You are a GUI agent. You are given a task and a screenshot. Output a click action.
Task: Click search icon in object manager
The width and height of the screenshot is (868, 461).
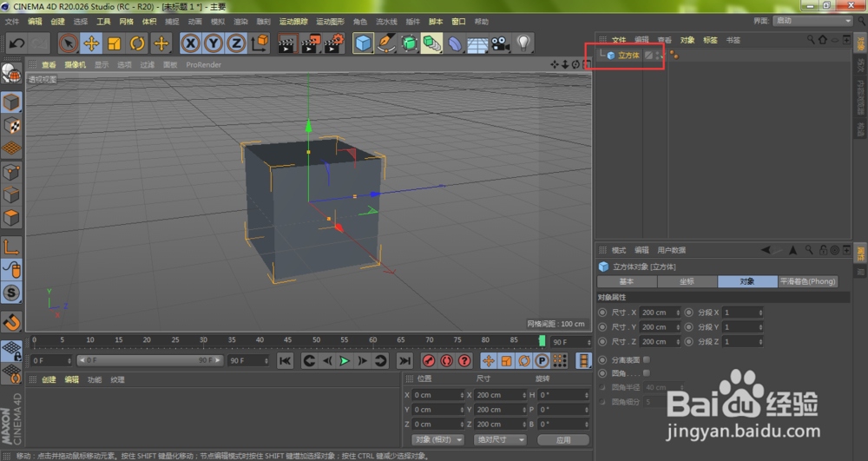point(811,40)
